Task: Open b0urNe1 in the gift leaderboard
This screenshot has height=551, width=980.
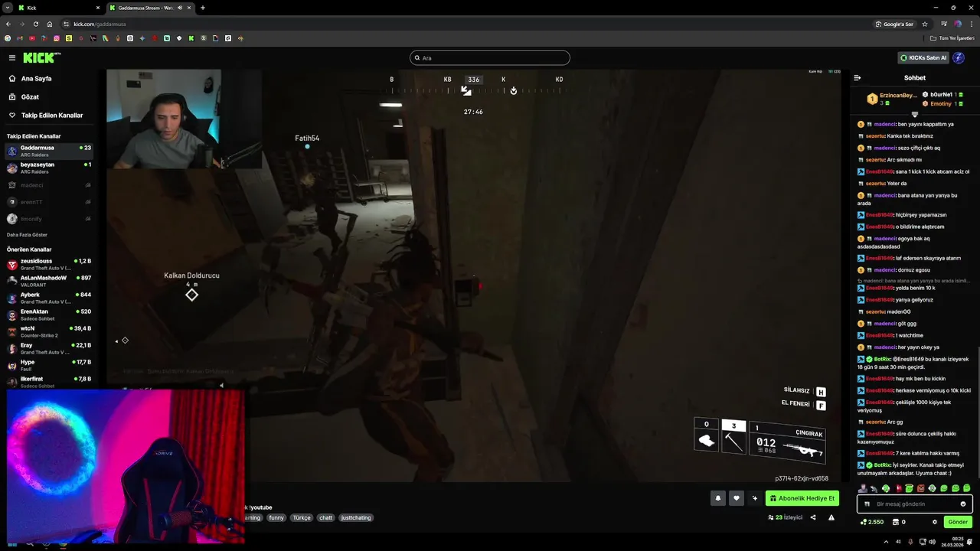Action: coord(941,94)
